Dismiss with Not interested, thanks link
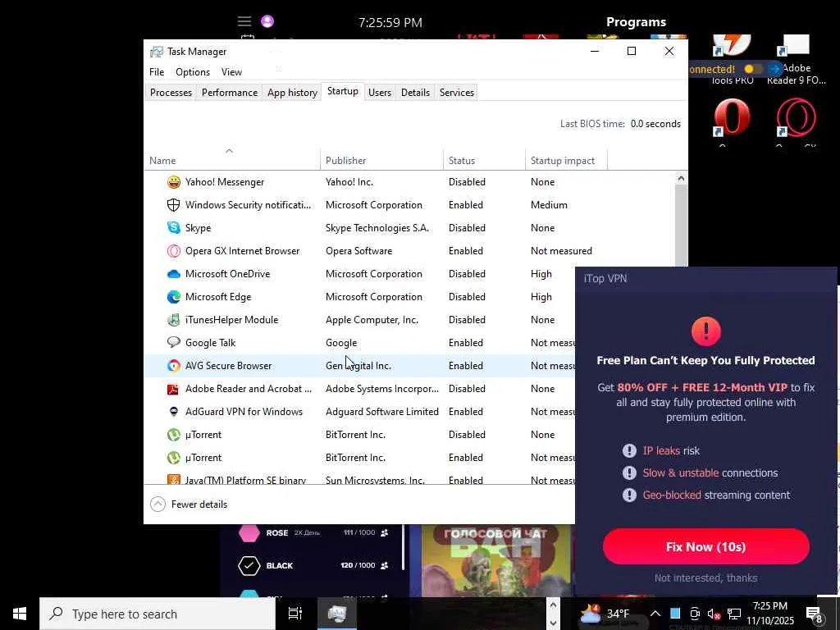The image size is (840, 630). (x=705, y=578)
